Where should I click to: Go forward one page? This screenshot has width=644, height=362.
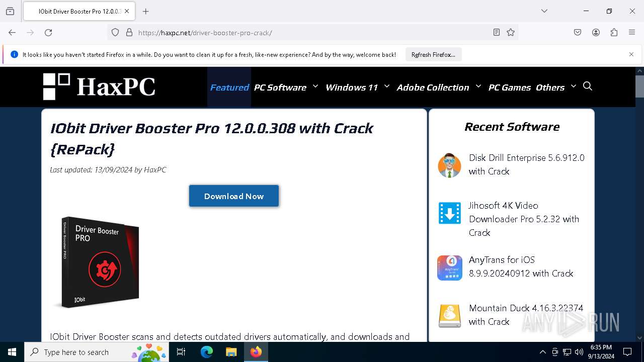[x=30, y=33]
